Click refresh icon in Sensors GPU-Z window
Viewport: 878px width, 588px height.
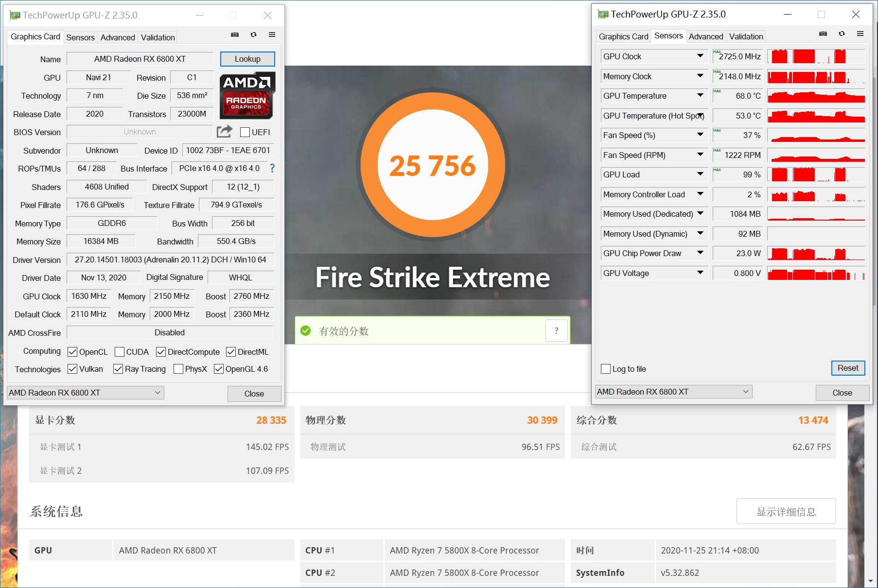pyautogui.click(x=842, y=34)
